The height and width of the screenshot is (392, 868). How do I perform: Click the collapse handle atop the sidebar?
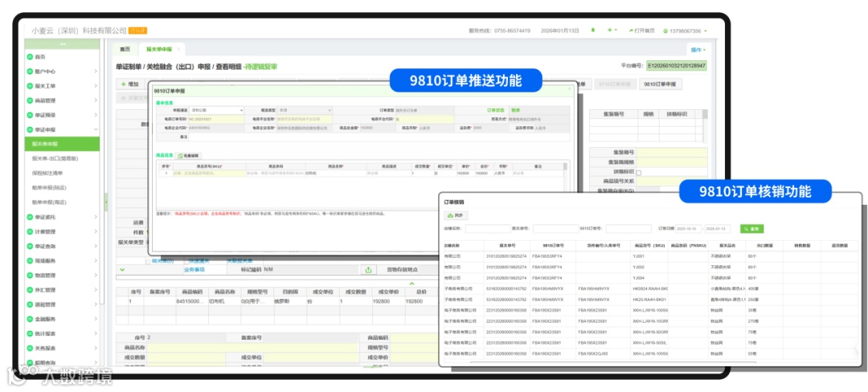coord(63,44)
